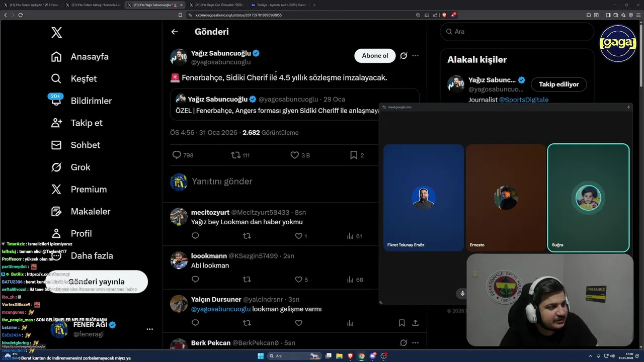Open a new browser tab
The image size is (644, 362).
point(314,5)
